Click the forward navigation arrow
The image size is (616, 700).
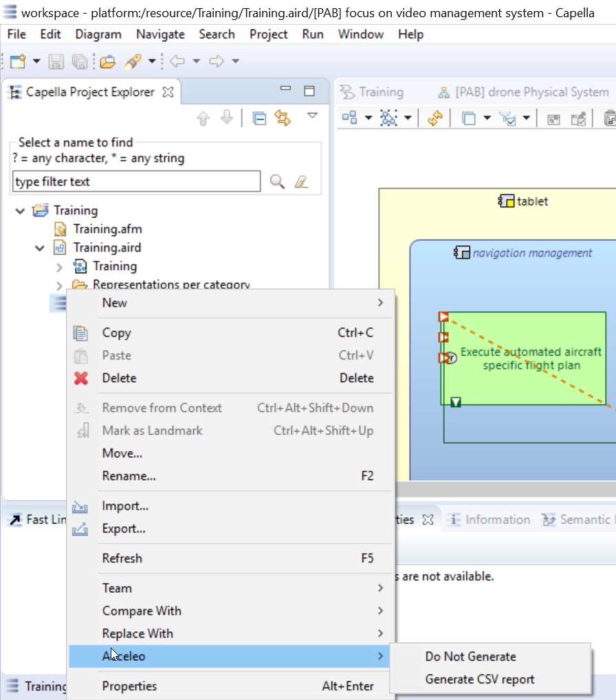click(217, 60)
